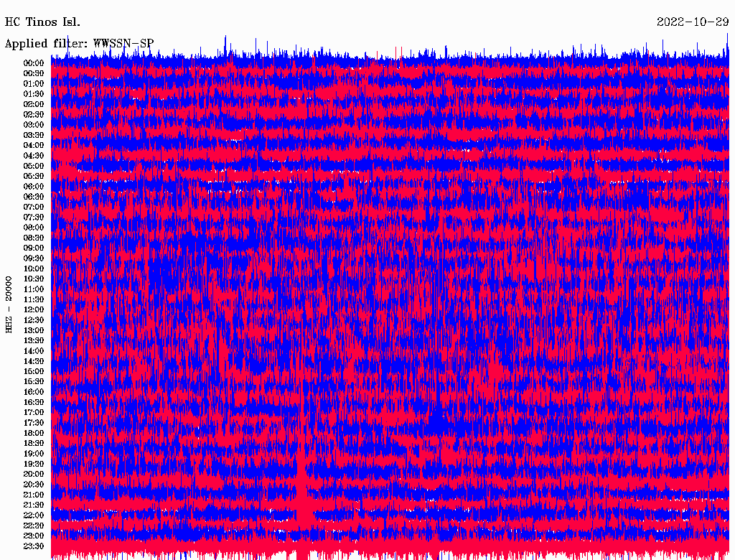
Task: Select the 10:00 time label
Action: click(34, 269)
